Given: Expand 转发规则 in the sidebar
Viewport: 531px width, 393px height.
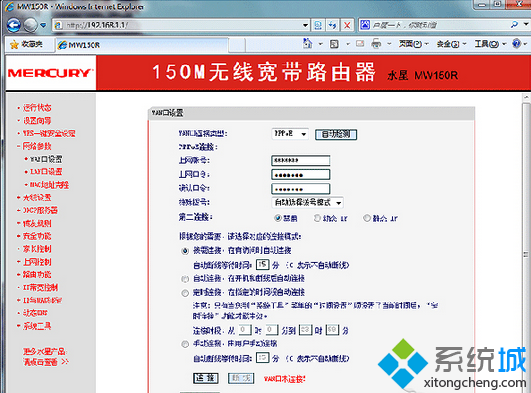Looking at the screenshot, I should click(37, 223).
